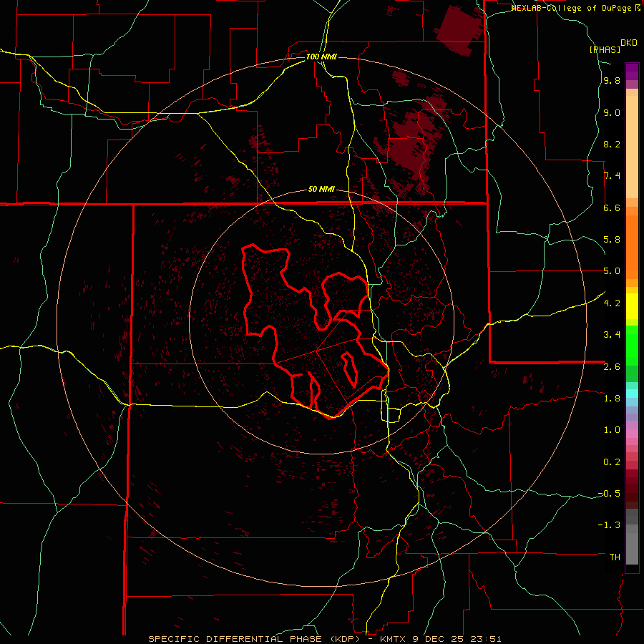This screenshot has height=644, width=644.
Task: Click the 2.6 value on the legend
Action: coord(612,367)
